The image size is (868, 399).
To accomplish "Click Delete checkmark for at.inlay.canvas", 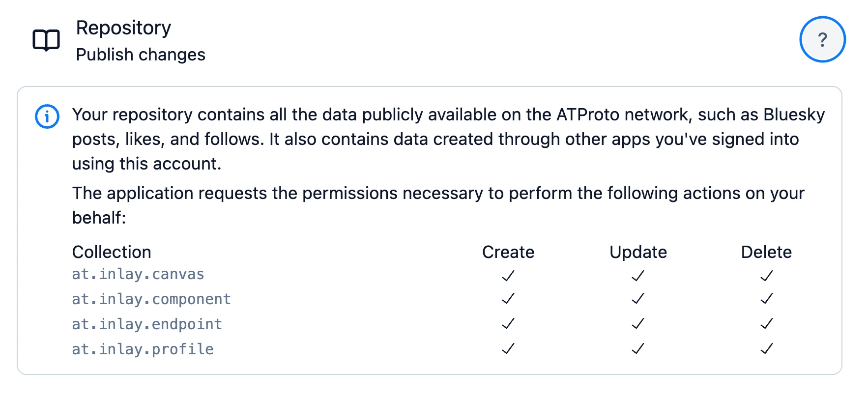I will tap(766, 276).
